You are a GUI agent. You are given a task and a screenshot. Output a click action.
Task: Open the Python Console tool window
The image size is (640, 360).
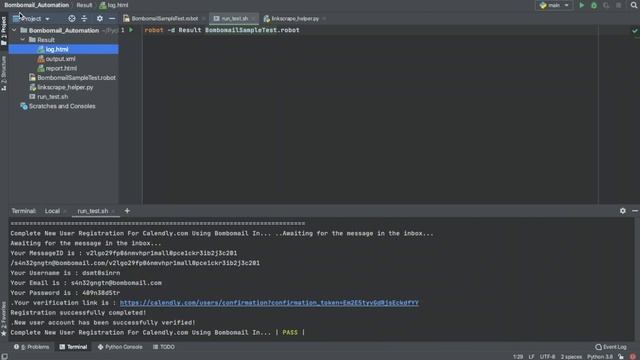(120, 347)
